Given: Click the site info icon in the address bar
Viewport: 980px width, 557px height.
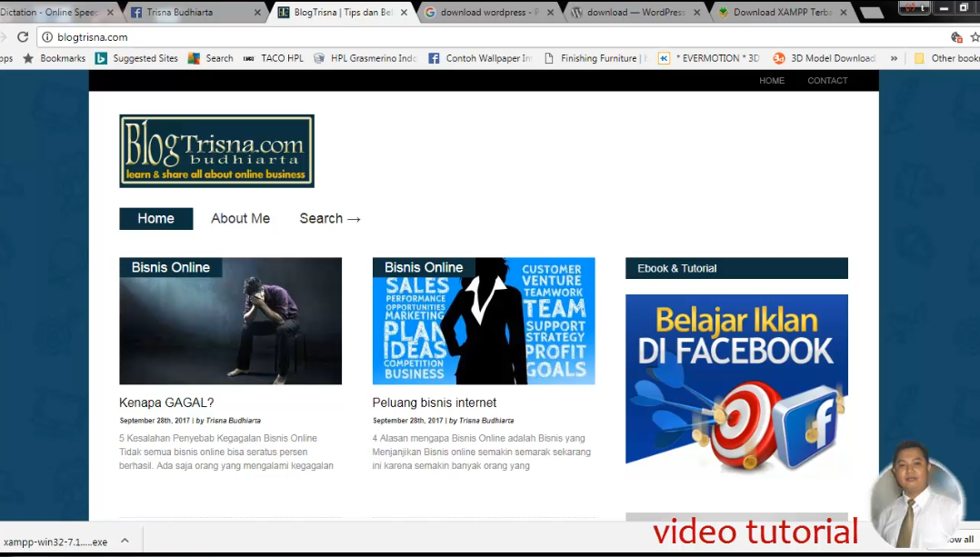Looking at the screenshot, I should [x=47, y=37].
